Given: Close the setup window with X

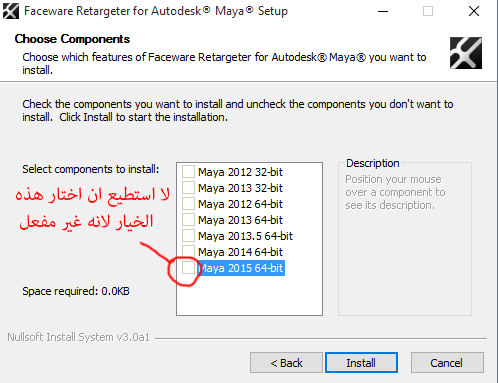Looking at the screenshot, I should 474,11.
